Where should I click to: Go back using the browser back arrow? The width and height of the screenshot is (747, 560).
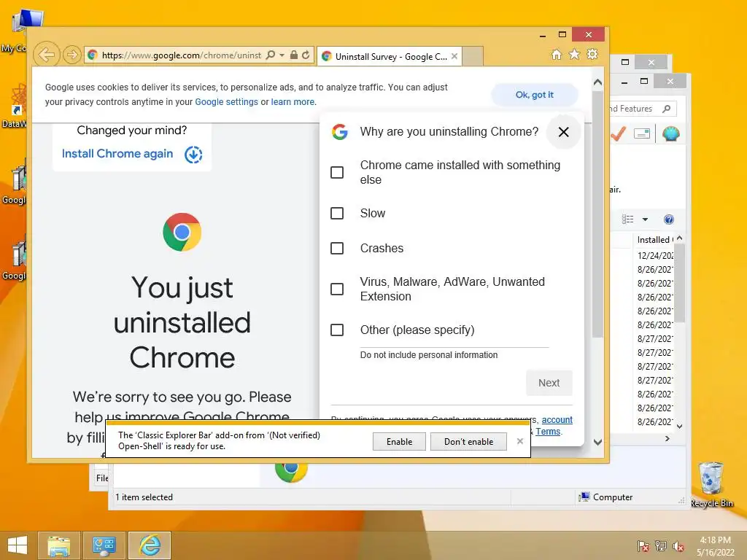(47, 55)
